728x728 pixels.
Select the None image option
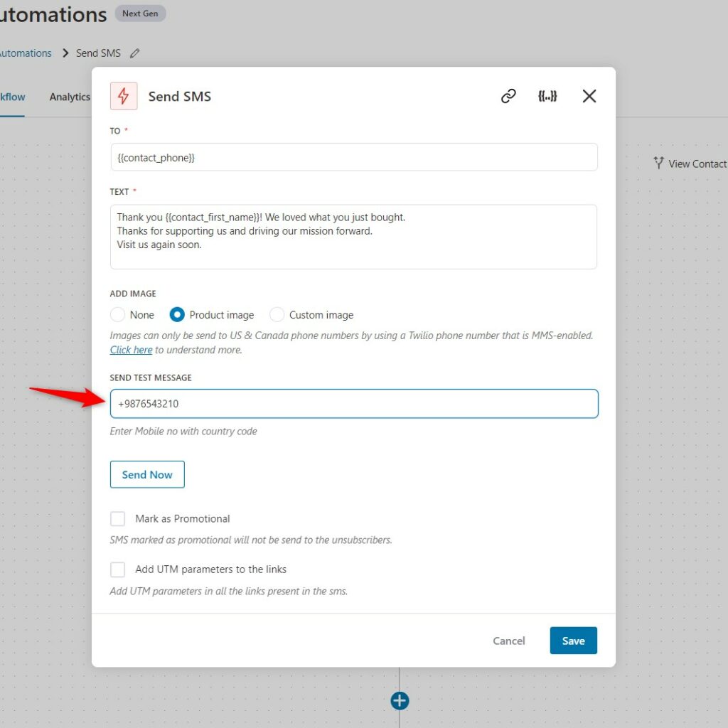[x=117, y=315]
